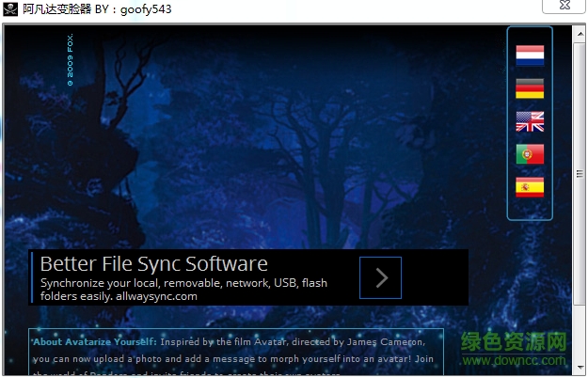Click the pirate flag title bar icon

tap(10, 9)
